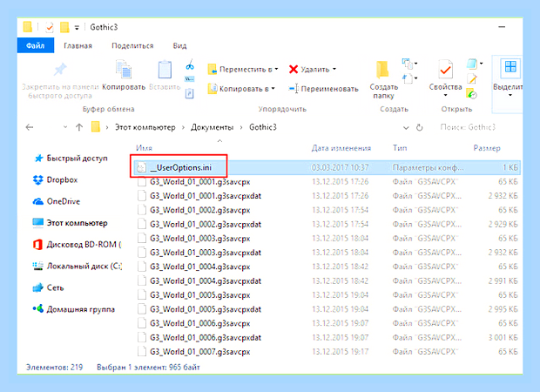Screen dimensions: 540x392
Task: Click the History icon in Open group
Action: click(x=471, y=94)
